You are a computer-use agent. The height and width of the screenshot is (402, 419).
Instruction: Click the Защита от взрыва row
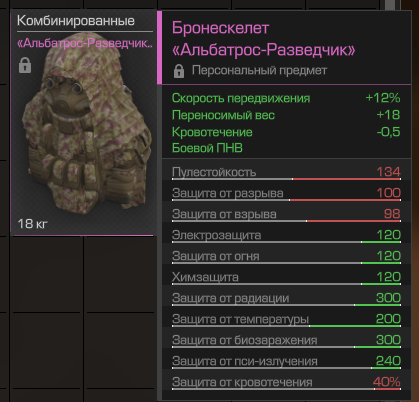286,215
